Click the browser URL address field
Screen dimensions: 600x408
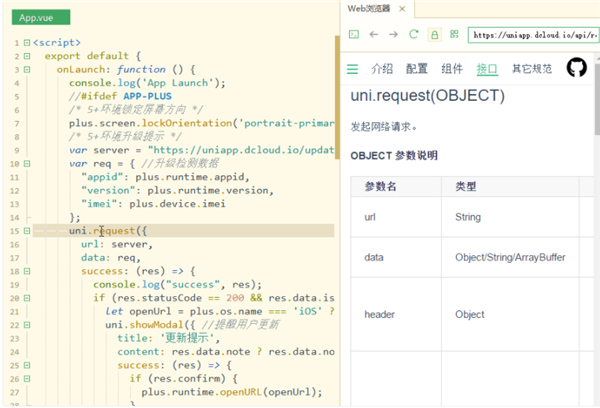532,34
